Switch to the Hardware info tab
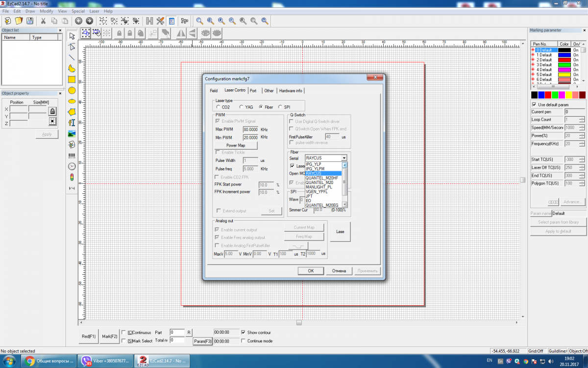The height and width of the screenshot is (368, 588). tap(291, 91)
